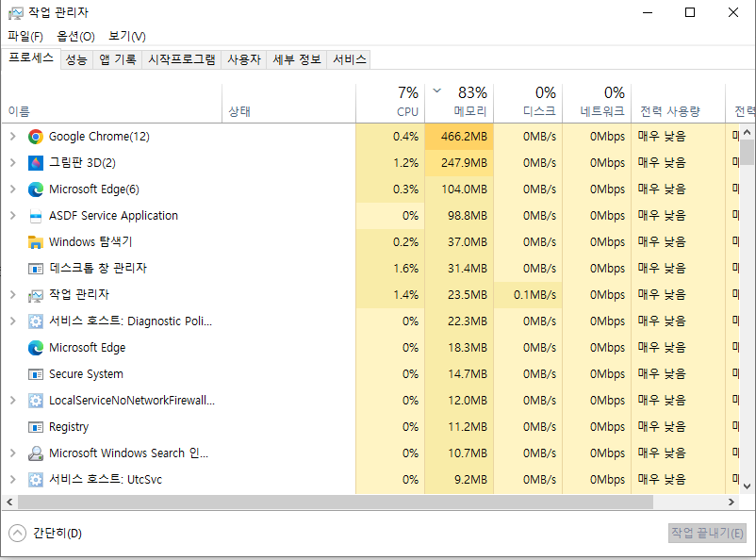Sort by the 메모리 column header
The width and height of the screenshot is (756, 560).
pyautogui.click(x=459, y=103)
